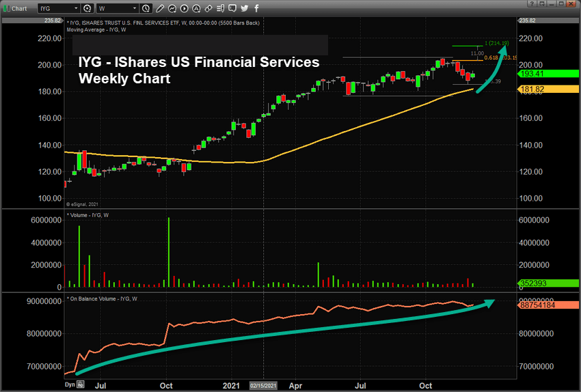This screenshot has height=392, width=581.
Task: Click the Moving Average - IYG, W label
Action: pos(96,29)
